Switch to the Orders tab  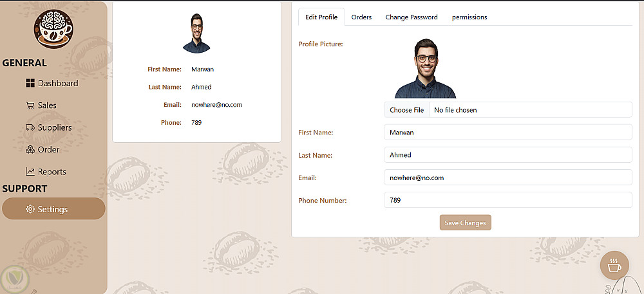point(361,17)
